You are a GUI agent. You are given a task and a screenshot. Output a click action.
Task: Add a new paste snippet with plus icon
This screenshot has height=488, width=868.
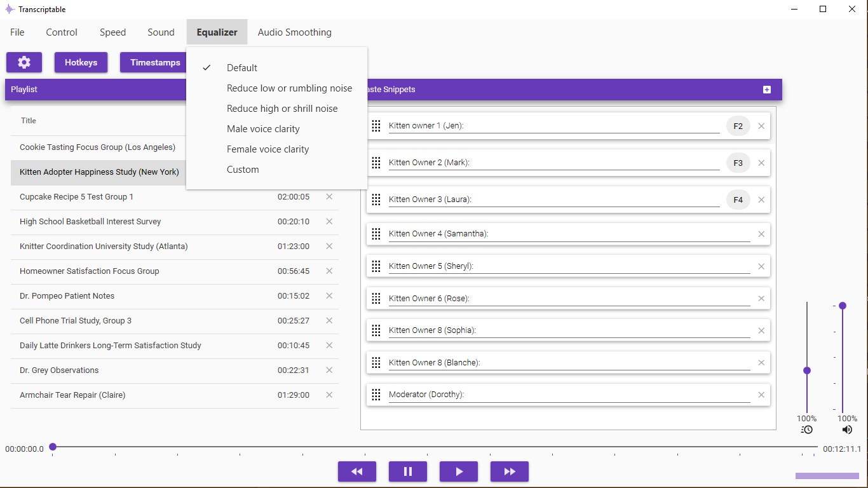(x=767, y=90)
